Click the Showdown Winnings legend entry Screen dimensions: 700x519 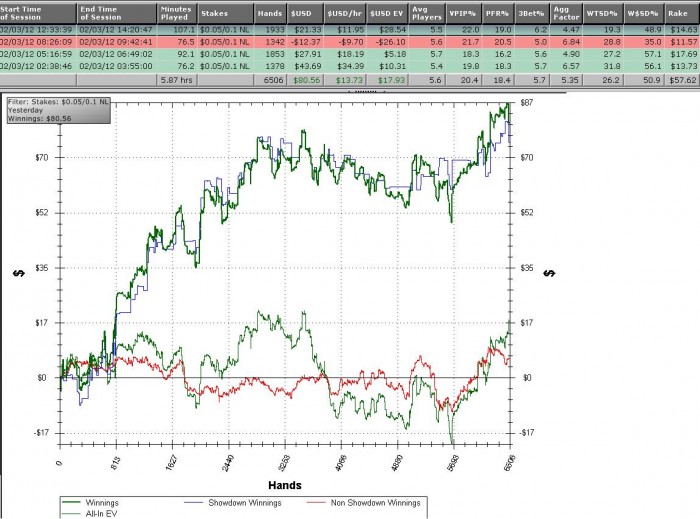[x=233, y=503]
